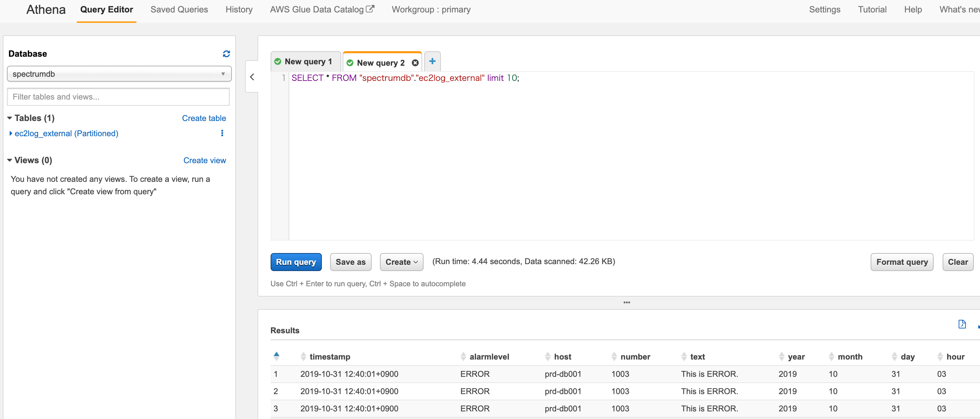
Task: Select the run time and data scanned text
Action: point(524,262)
